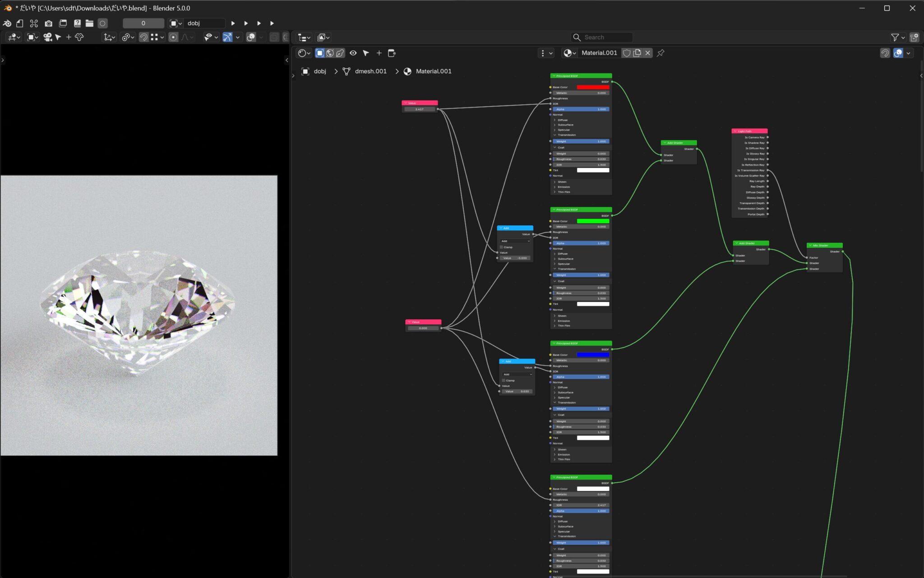924x578 pixels.
Task: Unlink Material.001 with the X icon
Action: 648,53
